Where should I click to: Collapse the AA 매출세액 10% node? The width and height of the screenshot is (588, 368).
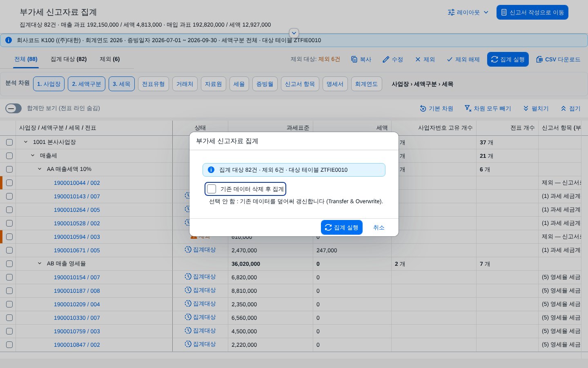tap(40, 169)
